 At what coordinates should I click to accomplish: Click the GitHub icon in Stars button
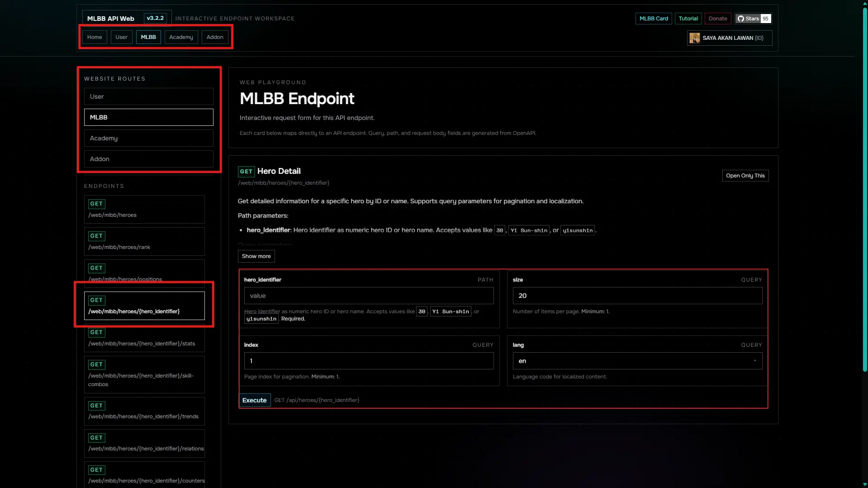coord(740,19)
